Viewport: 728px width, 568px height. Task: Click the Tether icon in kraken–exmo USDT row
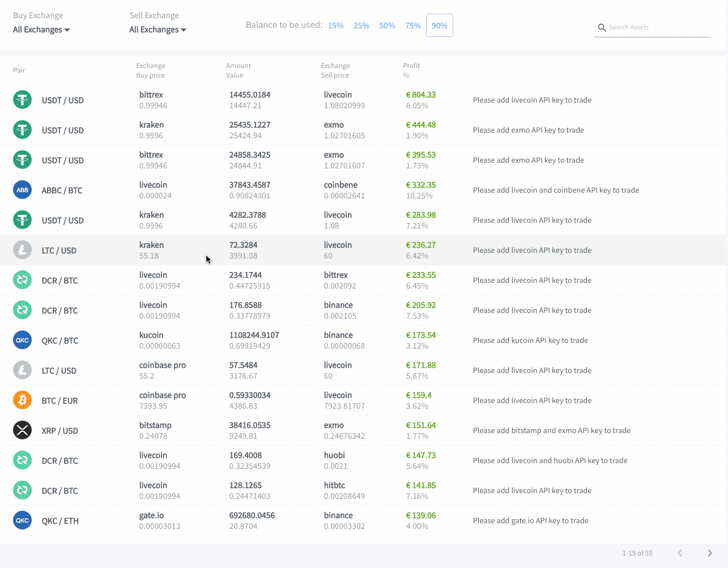[x=22, y=130]
